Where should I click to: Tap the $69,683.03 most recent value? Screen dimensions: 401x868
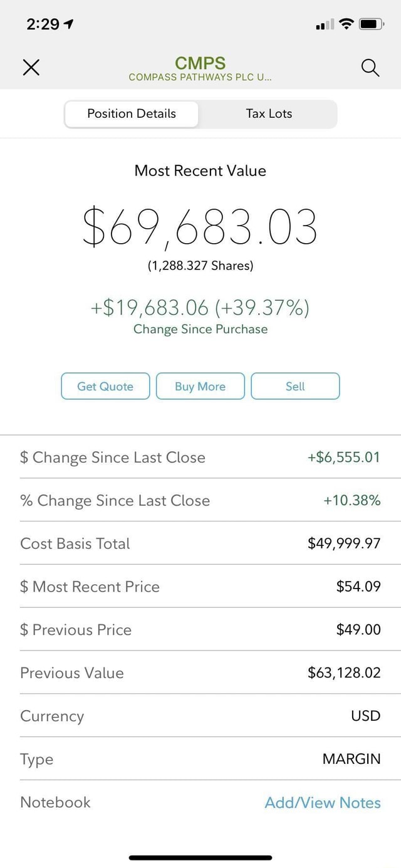click(200, 227)
